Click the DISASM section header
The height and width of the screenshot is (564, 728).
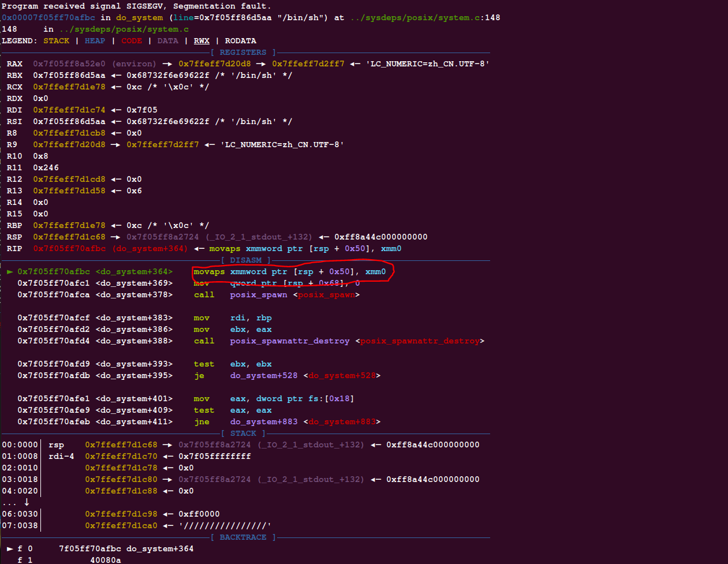[x=246, y=260]
